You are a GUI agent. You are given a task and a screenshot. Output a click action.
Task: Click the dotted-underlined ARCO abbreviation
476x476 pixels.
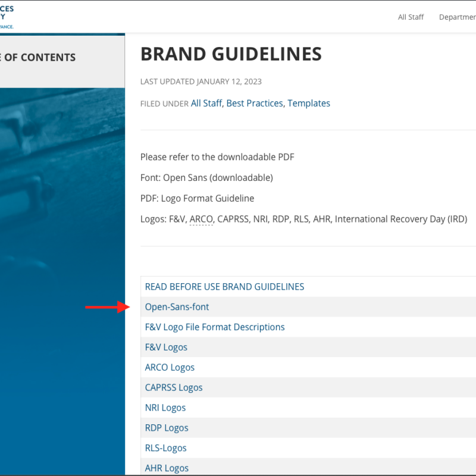click(x=201, y=219)
